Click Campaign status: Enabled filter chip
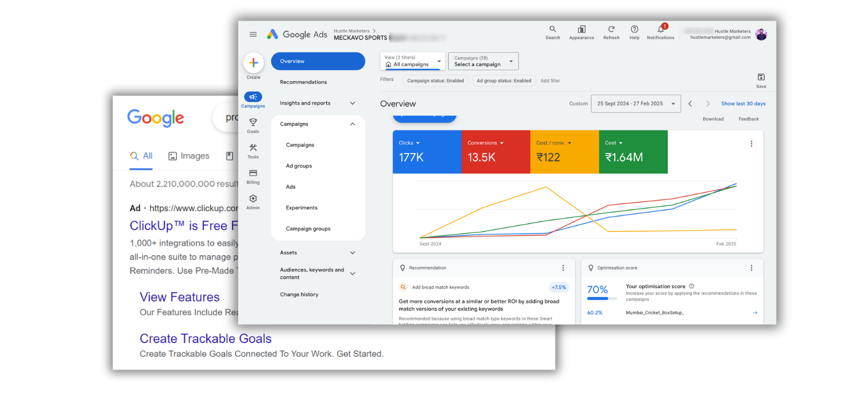The image size is (868, 417). pyautogui.click(x=436, y=81)
